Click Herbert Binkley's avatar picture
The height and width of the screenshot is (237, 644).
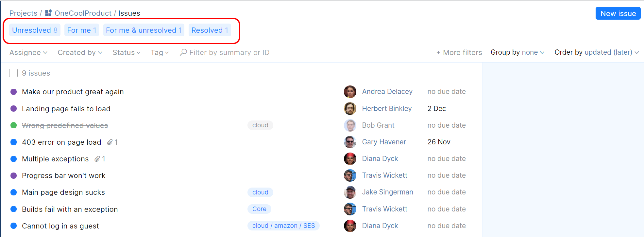(350, 109)
